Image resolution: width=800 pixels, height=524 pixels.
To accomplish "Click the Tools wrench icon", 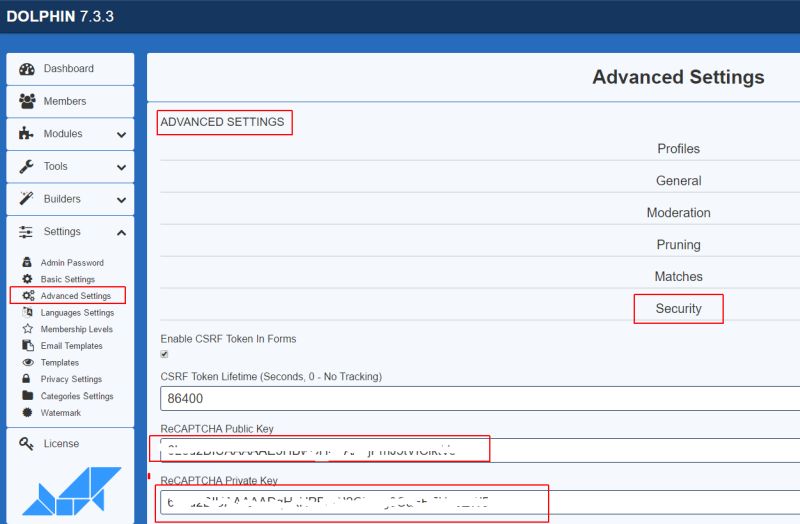I will tap(27, 166).
